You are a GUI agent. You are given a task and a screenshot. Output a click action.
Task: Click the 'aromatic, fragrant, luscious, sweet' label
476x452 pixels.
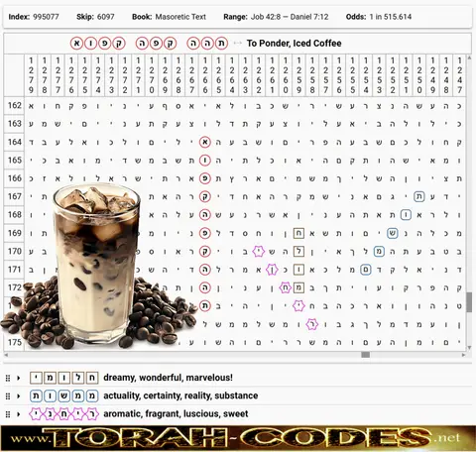click(x=176, y=414)
